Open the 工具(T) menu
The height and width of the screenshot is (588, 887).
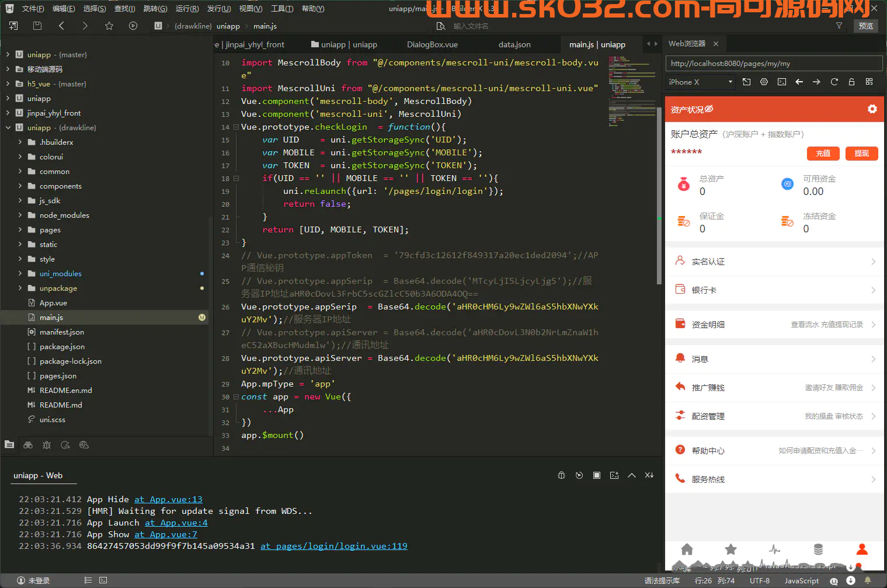[x=281, y=9]
